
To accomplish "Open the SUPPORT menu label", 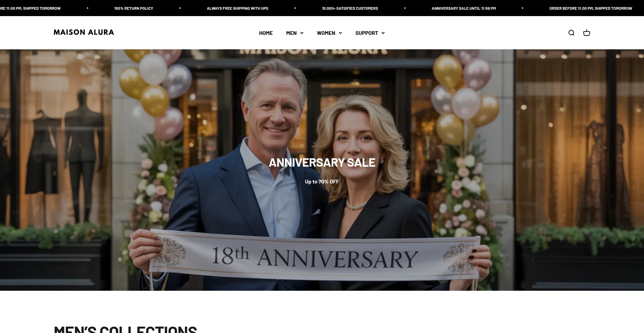I will [x=367, y=33].
